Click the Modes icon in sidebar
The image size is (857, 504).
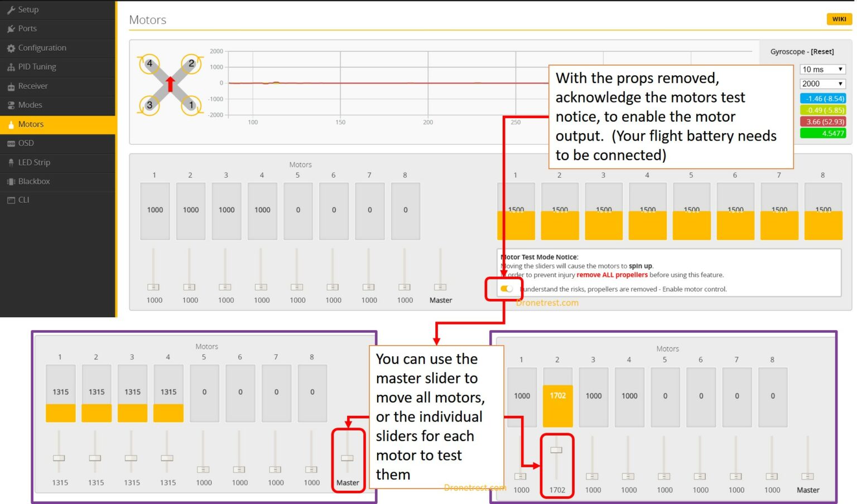(x=11, y=105)
